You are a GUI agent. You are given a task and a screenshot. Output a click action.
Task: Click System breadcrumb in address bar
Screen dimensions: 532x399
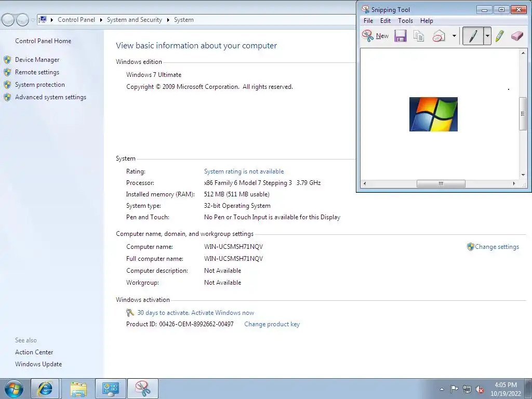183,20
